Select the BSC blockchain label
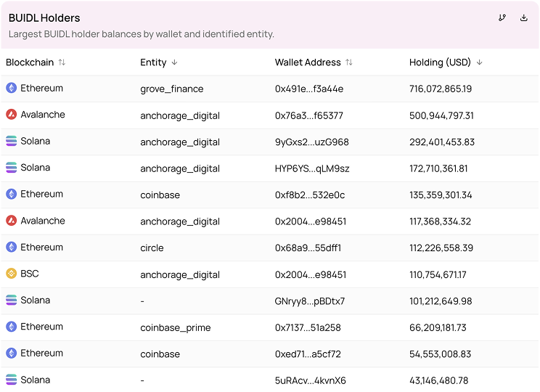This screenshot has width=540, height=392. coord(30,274)
